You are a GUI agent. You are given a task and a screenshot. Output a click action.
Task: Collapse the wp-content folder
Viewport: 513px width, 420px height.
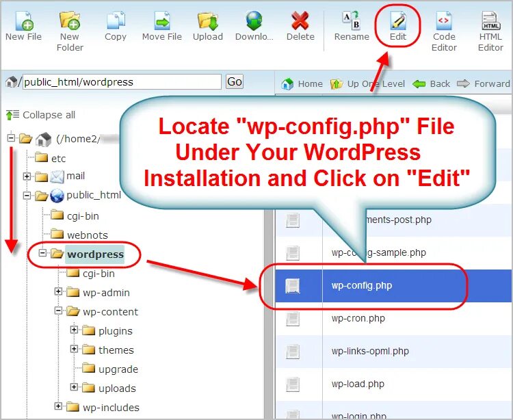tap(58, 311)
